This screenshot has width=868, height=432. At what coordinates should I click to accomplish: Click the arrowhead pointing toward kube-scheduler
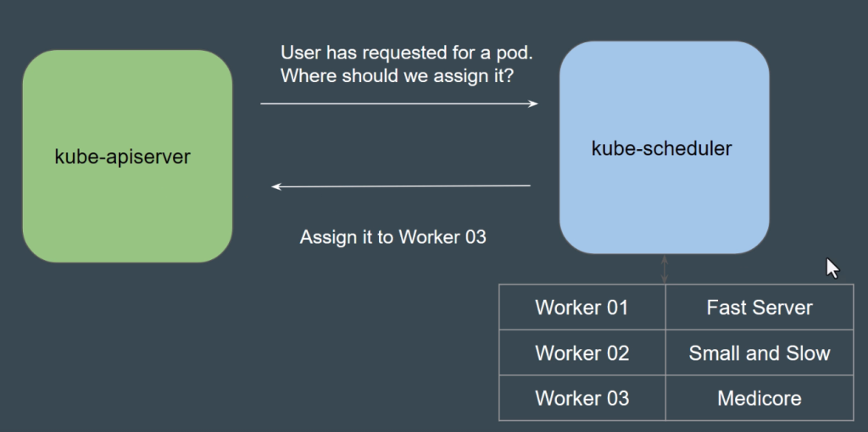coord(533,103)
